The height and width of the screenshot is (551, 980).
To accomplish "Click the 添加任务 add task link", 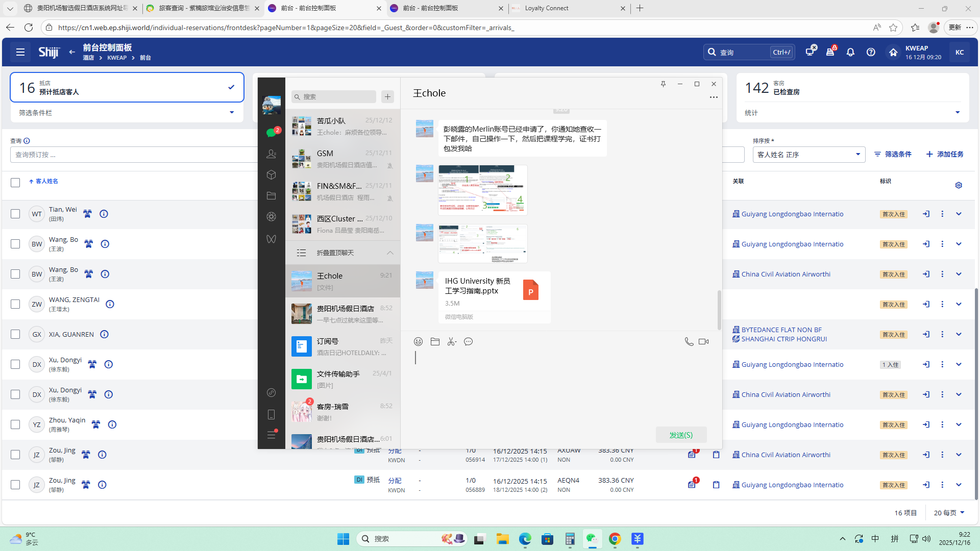I will coord(944,155).
